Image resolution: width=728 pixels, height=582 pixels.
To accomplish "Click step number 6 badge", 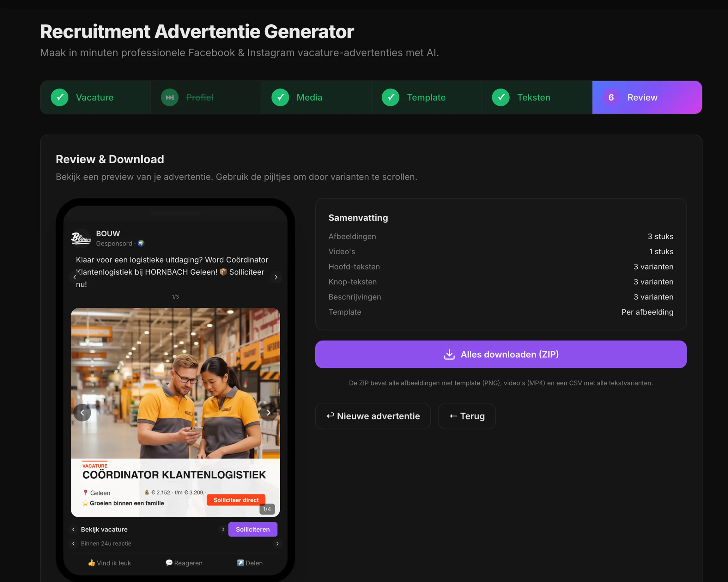I will coord(611,98).
